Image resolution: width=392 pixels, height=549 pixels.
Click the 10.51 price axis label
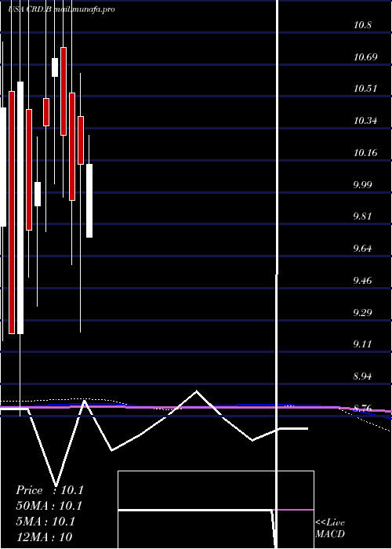[x=365, y=89]
